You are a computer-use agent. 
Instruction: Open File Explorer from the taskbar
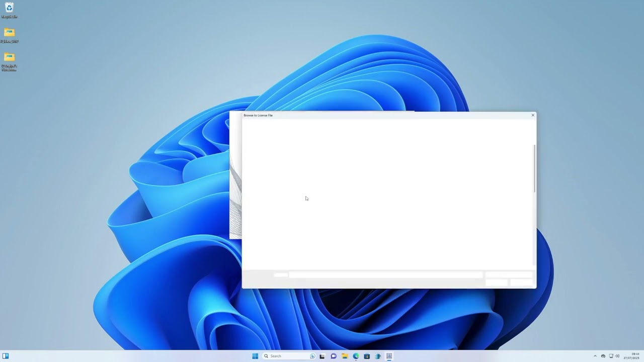pos(345,356)
